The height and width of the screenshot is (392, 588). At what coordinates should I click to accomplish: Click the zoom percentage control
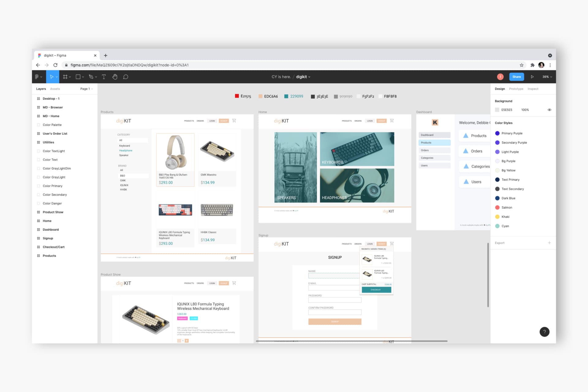(x=546, y=77)
